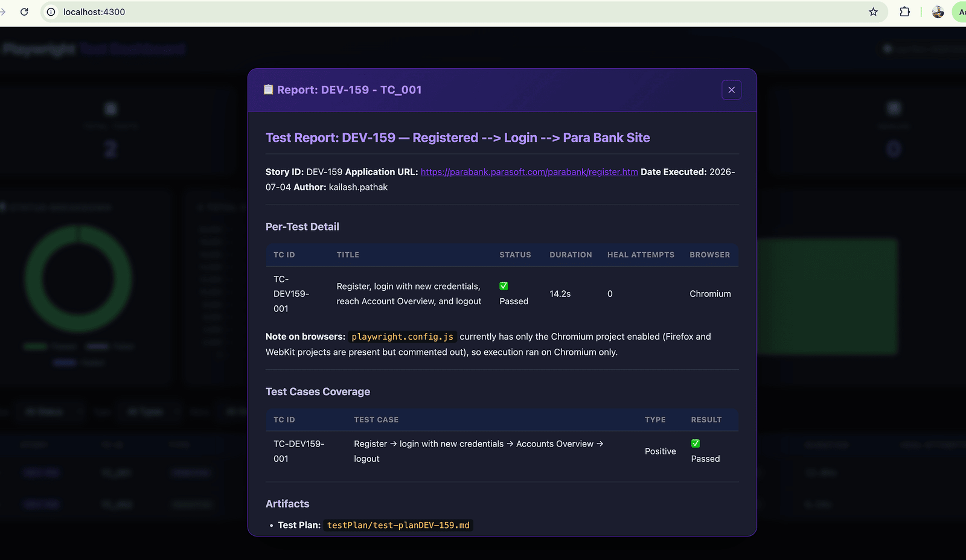
Task: Click the RESULT column header
Action: click(706, 419)
